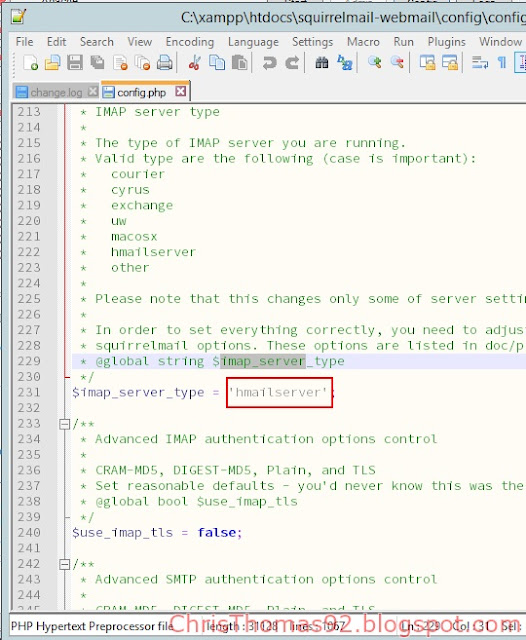Click the $imap_server_type variable on line 231
This screenshot has height=640, width=526.
coord(138,392)
